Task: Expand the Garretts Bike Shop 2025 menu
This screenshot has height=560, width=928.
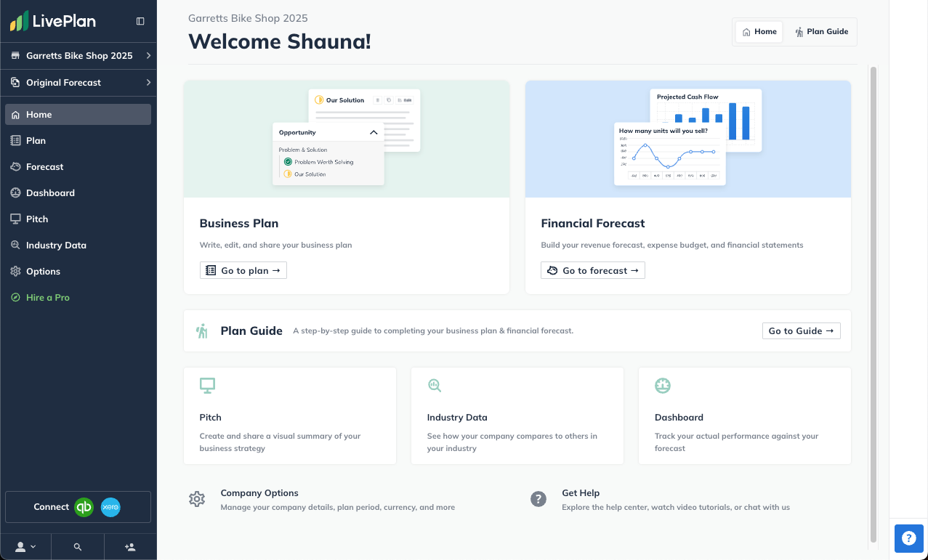Action: pyautogui.click(x=78, y=55)
